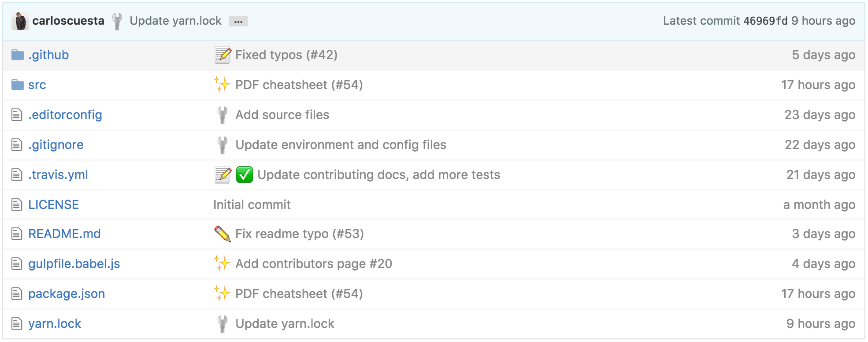Viewport: 868px width, 342px height.
Task: Open the package.json file
Action: pos(67,294)
